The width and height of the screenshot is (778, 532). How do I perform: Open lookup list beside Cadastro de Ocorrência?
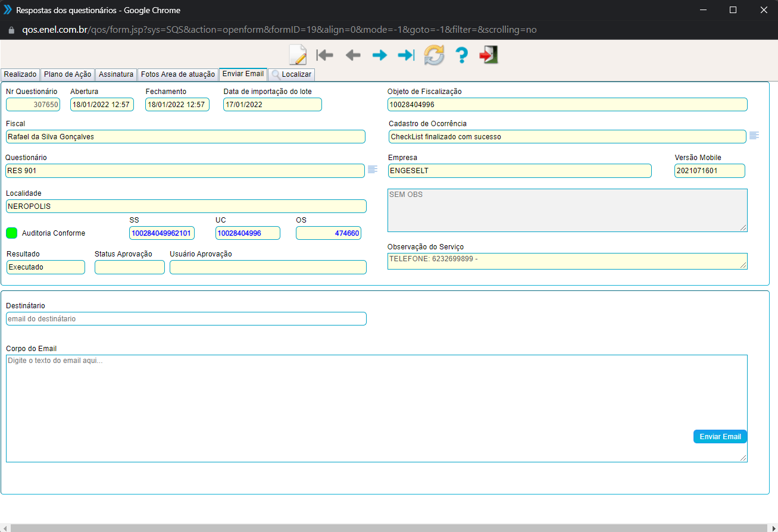(754, 136)
